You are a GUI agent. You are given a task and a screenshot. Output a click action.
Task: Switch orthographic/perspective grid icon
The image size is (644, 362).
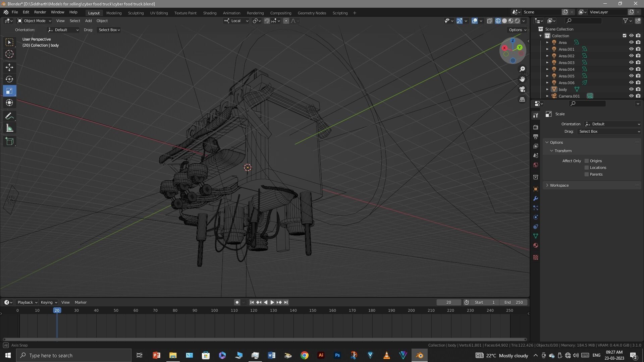pos(522,100)
